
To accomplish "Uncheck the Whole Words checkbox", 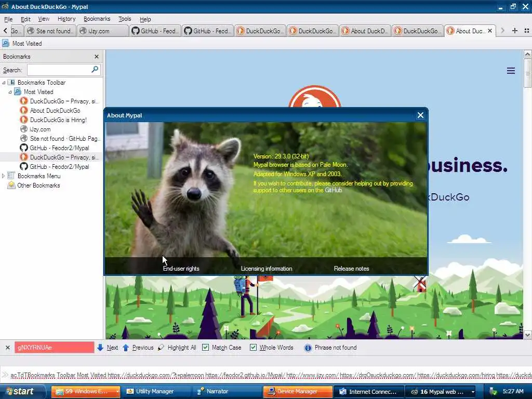I will tap(253, 348).
